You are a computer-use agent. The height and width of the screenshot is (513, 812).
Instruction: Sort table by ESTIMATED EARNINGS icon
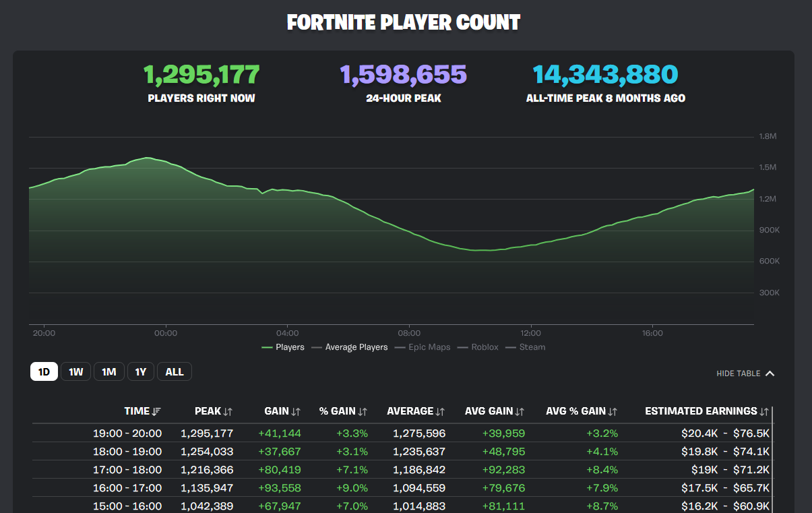point(764,411)
